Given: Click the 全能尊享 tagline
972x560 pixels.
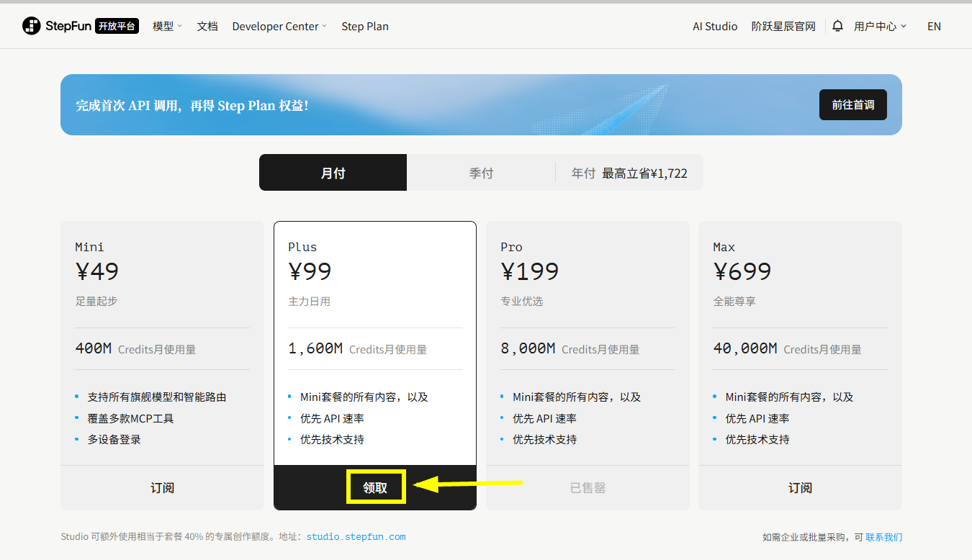Looking at the screenshot, I should (x=734, y=302).
